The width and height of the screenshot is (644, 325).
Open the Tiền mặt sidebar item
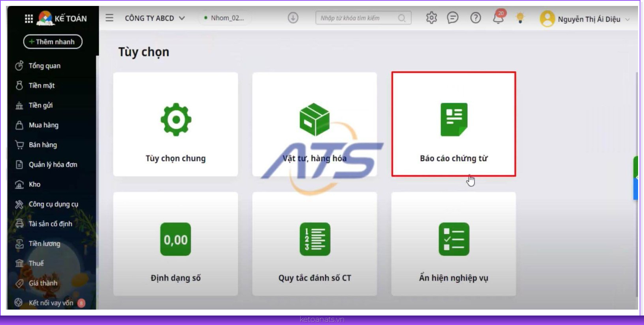[x=35, y=85]
